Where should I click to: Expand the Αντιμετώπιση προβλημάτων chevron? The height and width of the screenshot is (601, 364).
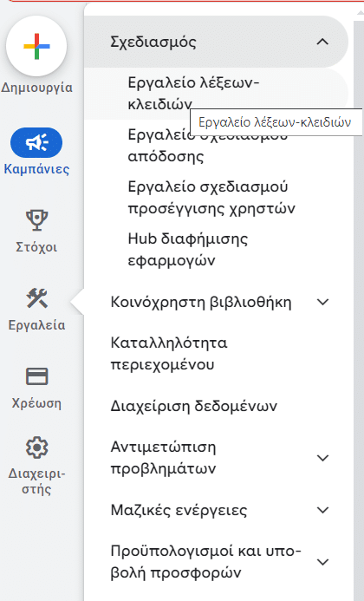tap(323, 458)
